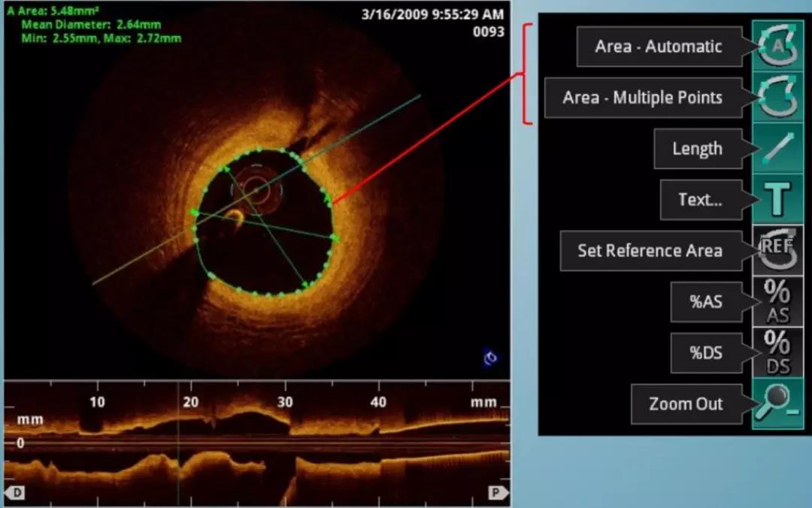The height and width of the screenshot is (508, 812).
Task: Choose the Text annotation 'T' icon
Action: coord(777,200)
